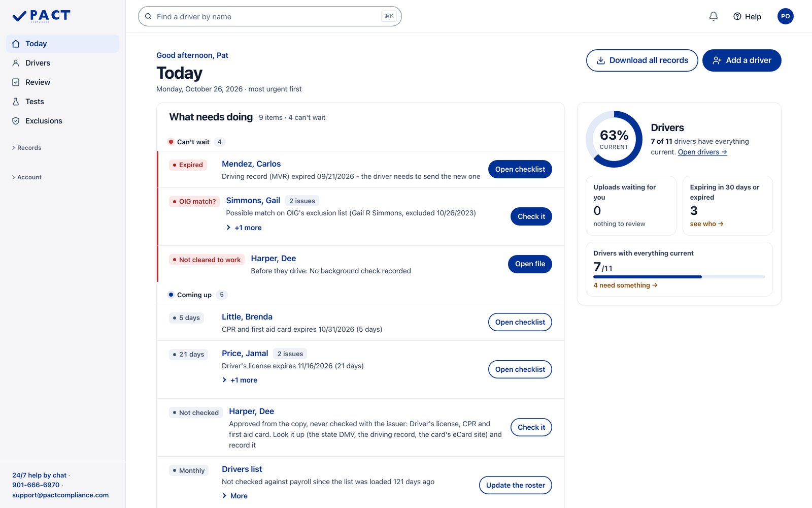Click the Today home icon
Screen dimensions: 812x508
tap(16, 44)
